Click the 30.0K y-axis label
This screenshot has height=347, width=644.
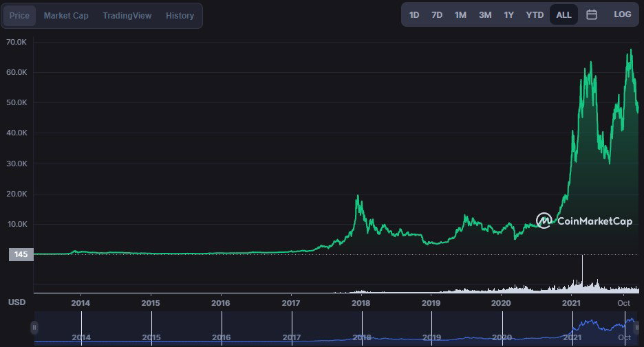pyautogui.click(x=17, y=164)
